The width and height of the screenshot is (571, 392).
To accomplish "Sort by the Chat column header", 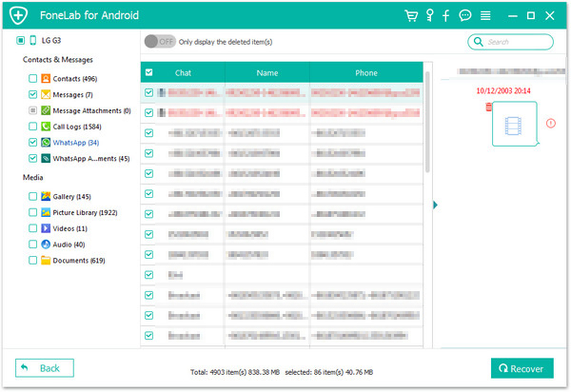I will [x=183, y=73].
